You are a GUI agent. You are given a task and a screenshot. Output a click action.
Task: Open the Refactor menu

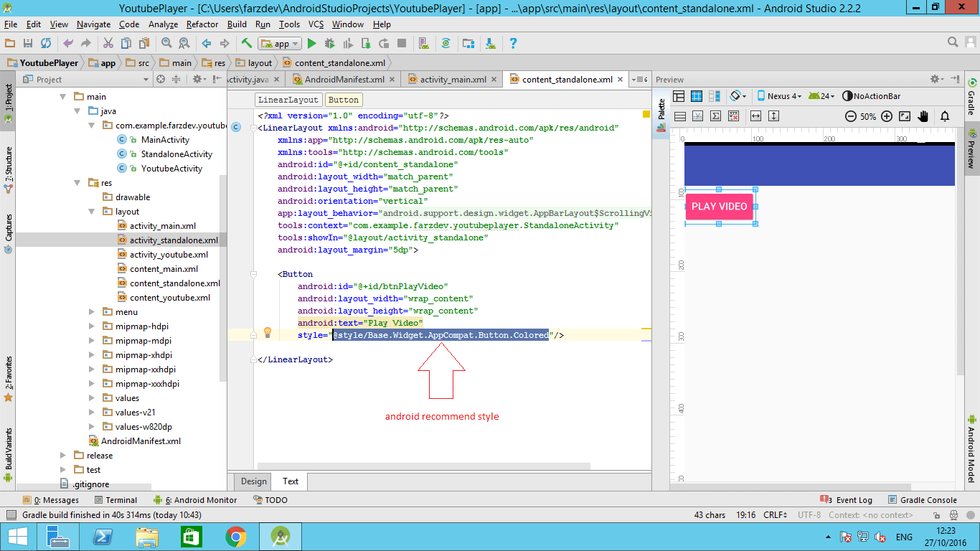pos(202,24)
